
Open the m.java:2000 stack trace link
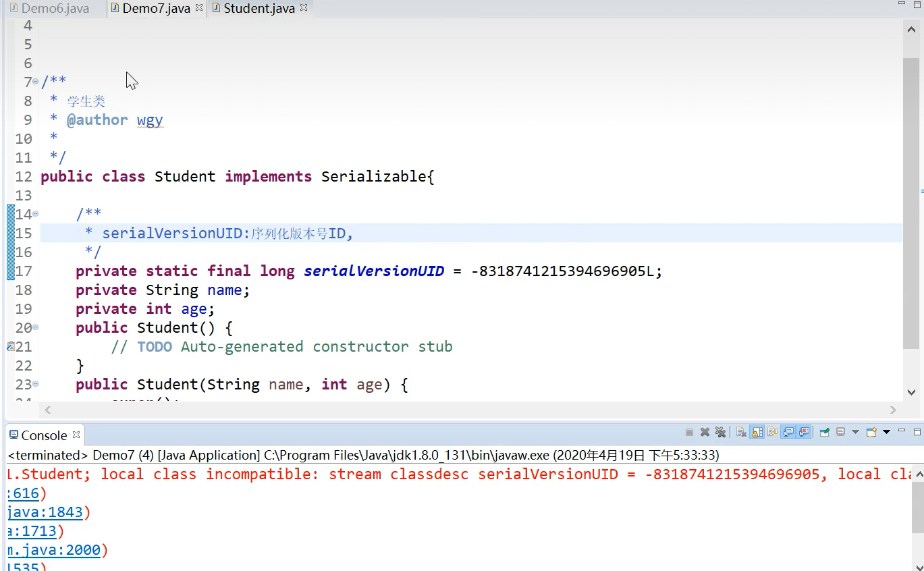[x=53, y=550]
